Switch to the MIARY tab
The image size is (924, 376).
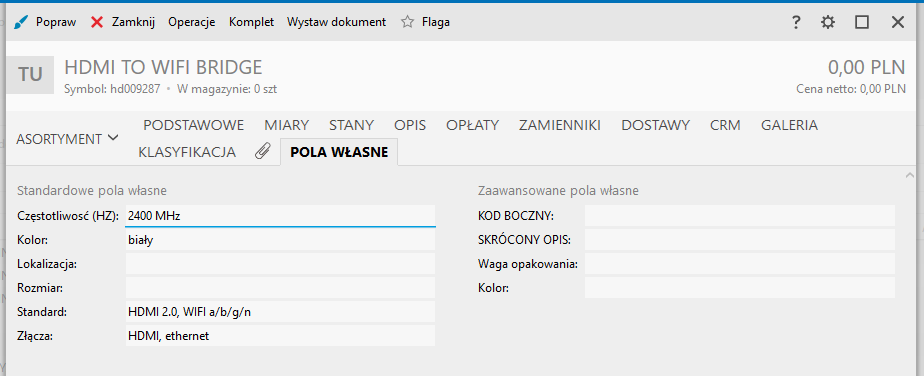[286, 125]
